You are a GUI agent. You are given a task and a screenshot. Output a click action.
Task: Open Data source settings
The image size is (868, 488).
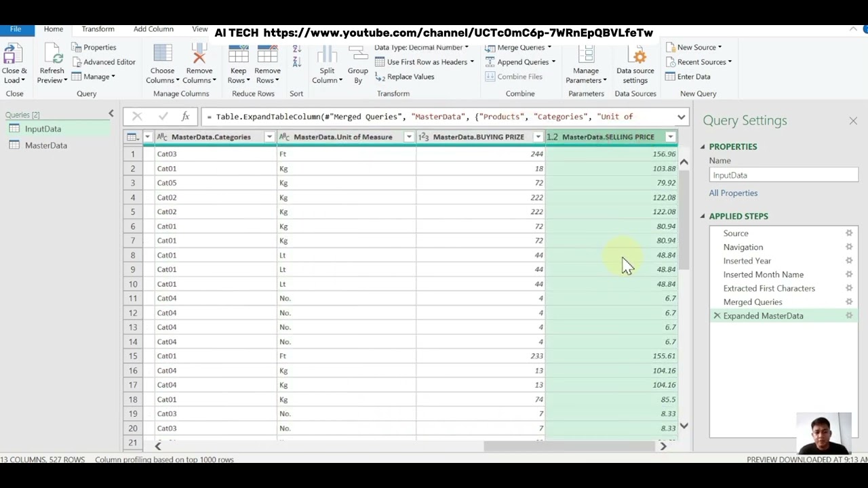click(x=635, y=64)
